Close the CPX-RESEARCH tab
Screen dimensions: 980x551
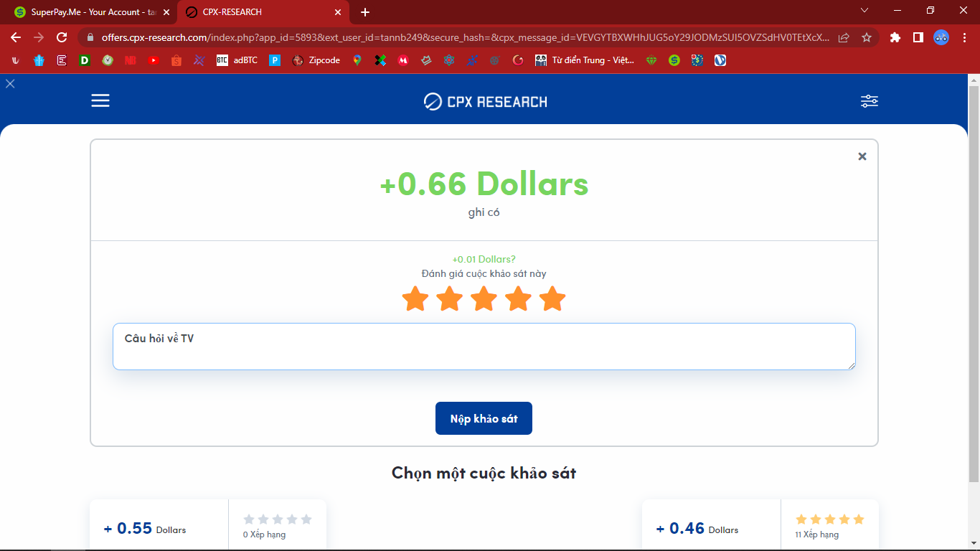[336, 12]
